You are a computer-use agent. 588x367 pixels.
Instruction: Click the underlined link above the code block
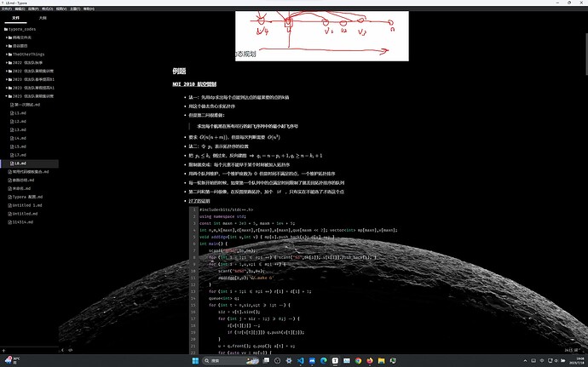tap(199, 201)
